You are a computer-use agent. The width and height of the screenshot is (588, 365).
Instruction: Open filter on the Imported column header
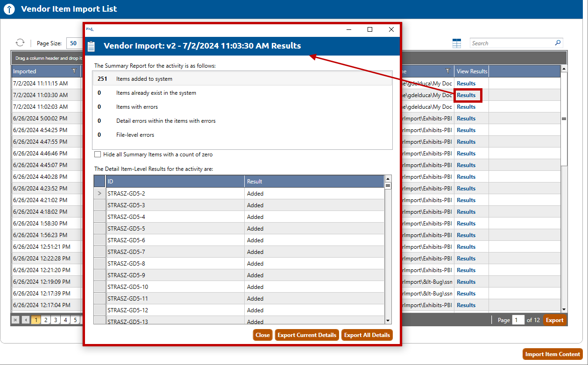(74, 71)
